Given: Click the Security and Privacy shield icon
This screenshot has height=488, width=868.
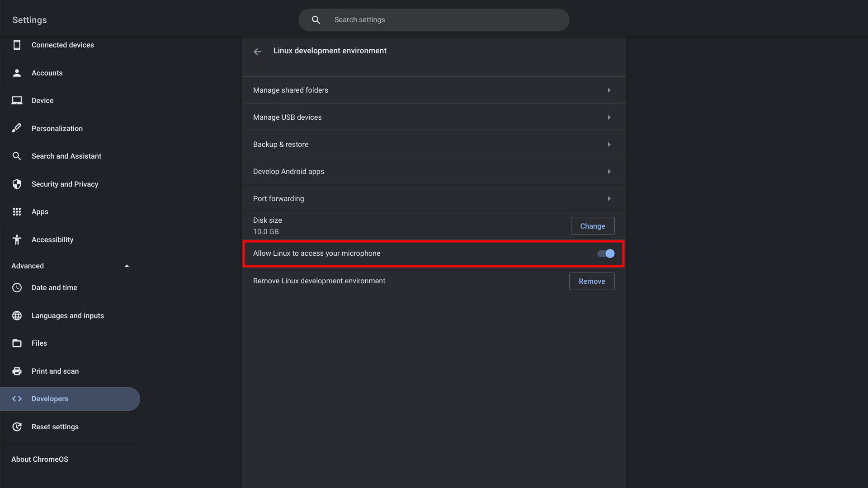Looking at the screenshot, I should coord(17,184).
